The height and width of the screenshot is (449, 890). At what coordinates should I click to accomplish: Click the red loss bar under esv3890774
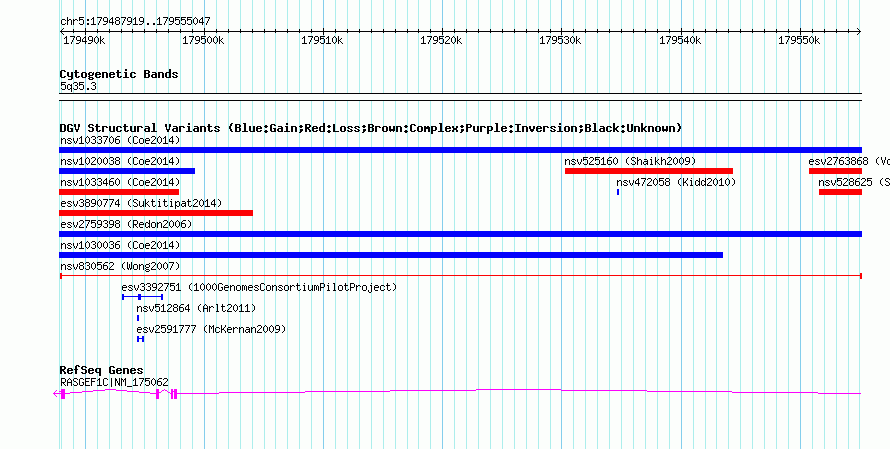pos(156,213)
